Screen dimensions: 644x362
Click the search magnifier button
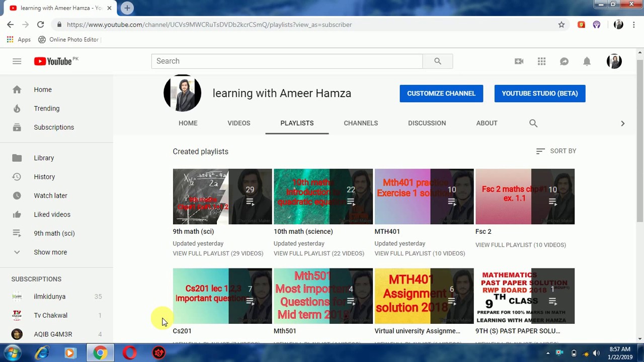tap(438, 61)
